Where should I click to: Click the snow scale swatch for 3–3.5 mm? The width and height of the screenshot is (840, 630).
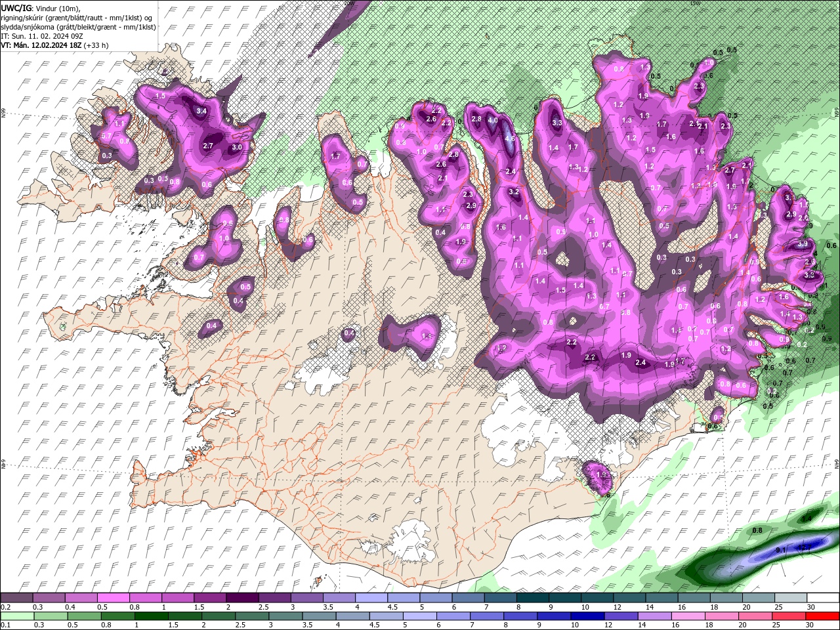pyautogui.click(x=306, y=598)
